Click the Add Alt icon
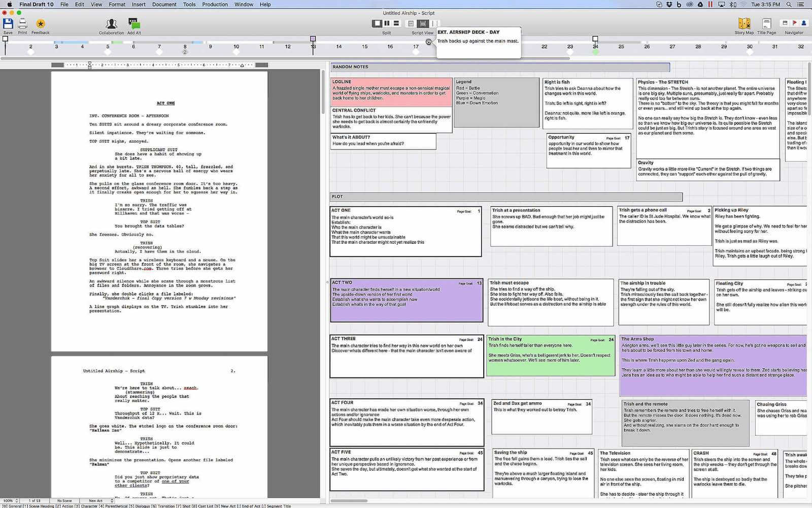This screenshot has height=508, width=812. (134, 23)
